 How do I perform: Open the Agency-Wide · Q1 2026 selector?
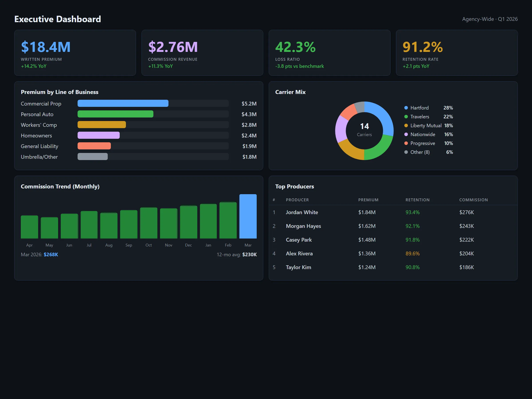tap(489, 19)
